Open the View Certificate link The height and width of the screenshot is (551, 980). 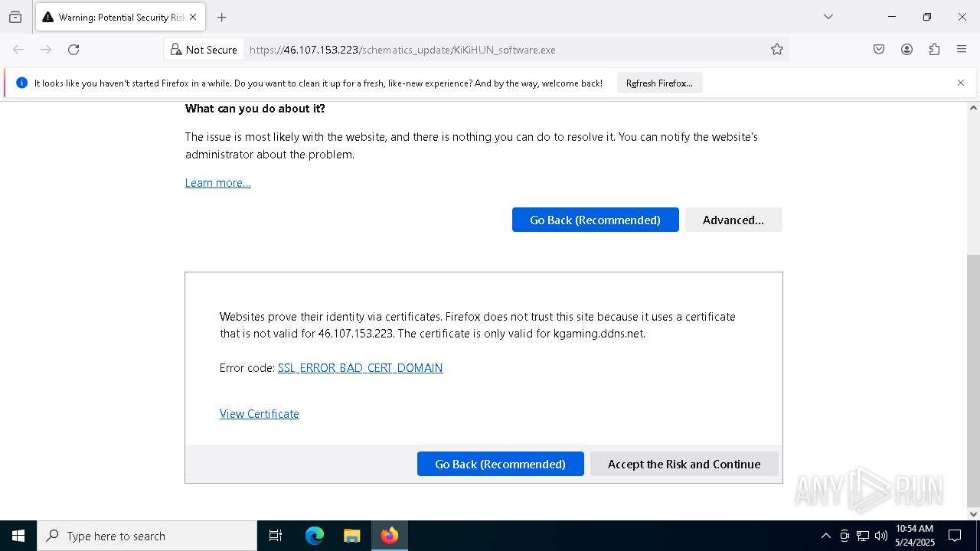tap(260, 414)
